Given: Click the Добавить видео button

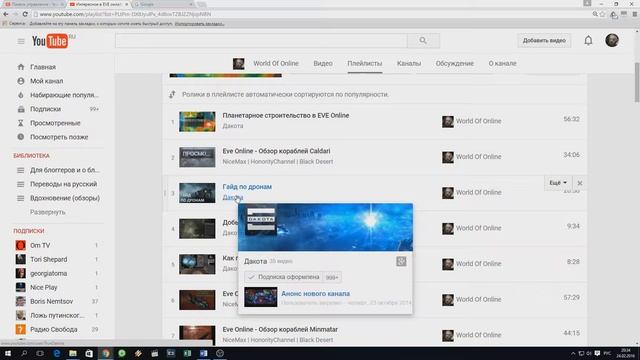Looking at the screenshot, I should point(544,40).
